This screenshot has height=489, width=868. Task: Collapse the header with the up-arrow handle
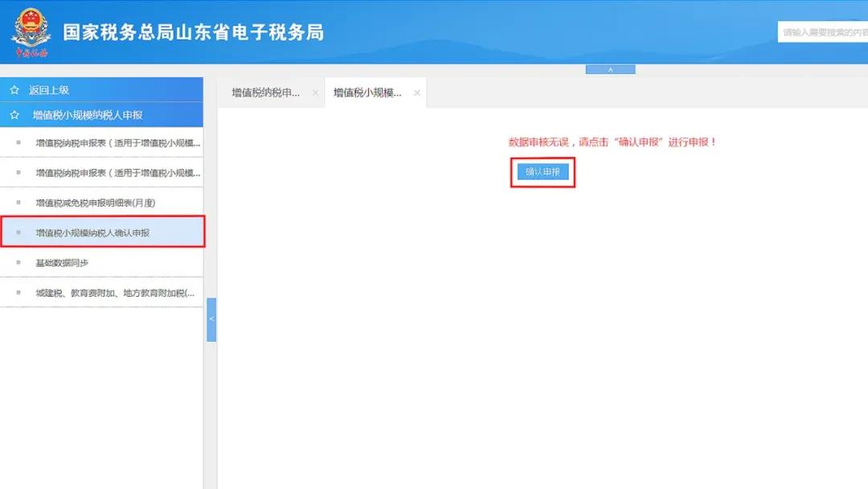[x=610, y=69]
